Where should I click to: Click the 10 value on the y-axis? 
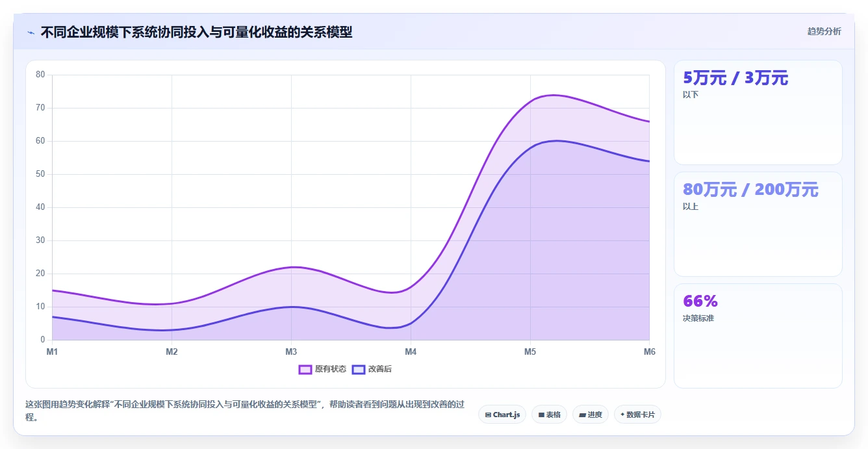[x=40, y=307]
